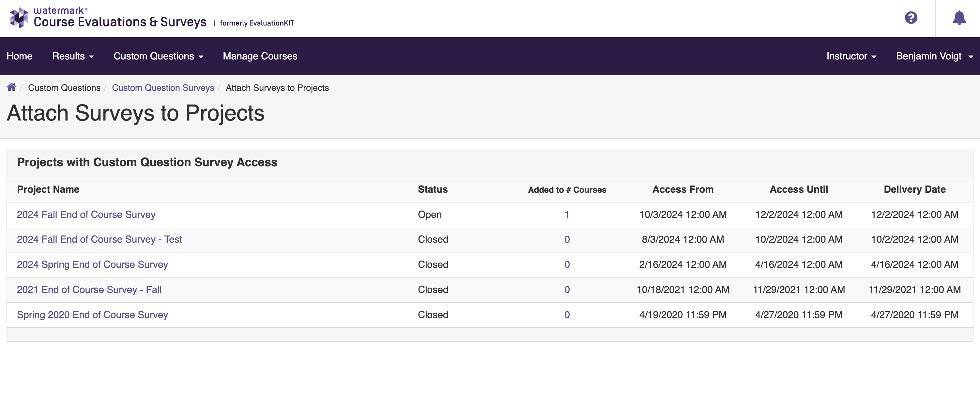Open 2021 End of Course Survey - Fall

pos(89,289)
